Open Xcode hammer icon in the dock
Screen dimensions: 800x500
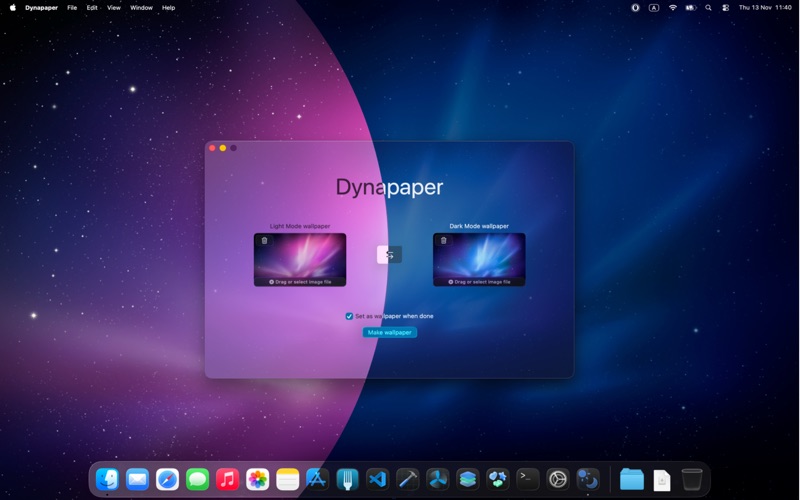pyautogui.click(x=408, y=480)
